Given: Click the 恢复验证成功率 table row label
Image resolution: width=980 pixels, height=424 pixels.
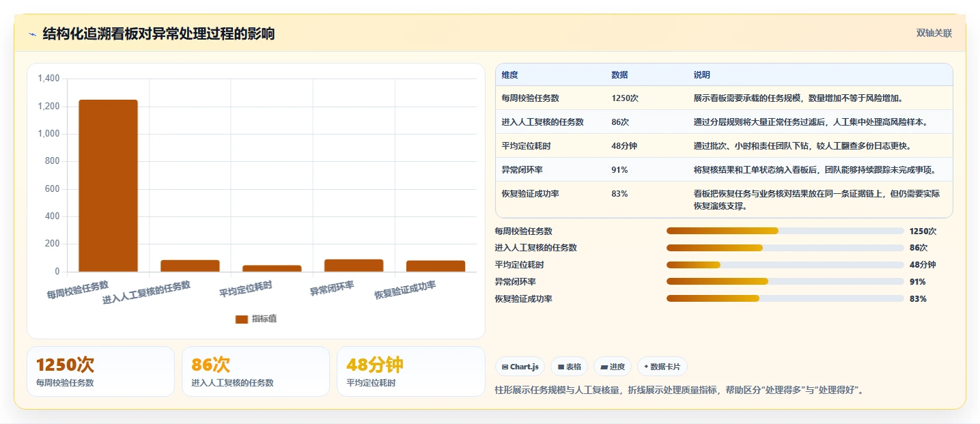Looking at the screenshot, I should point(531,194).
